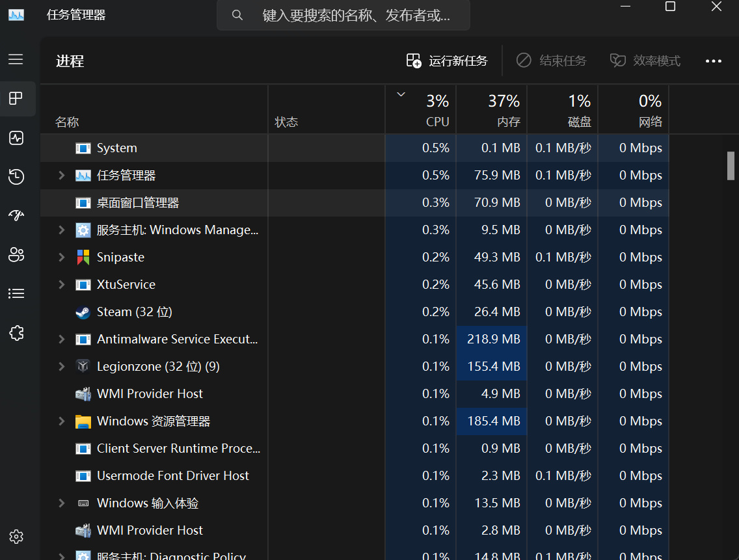Expand 服务主机: Windows Manage group

[61, 230]
